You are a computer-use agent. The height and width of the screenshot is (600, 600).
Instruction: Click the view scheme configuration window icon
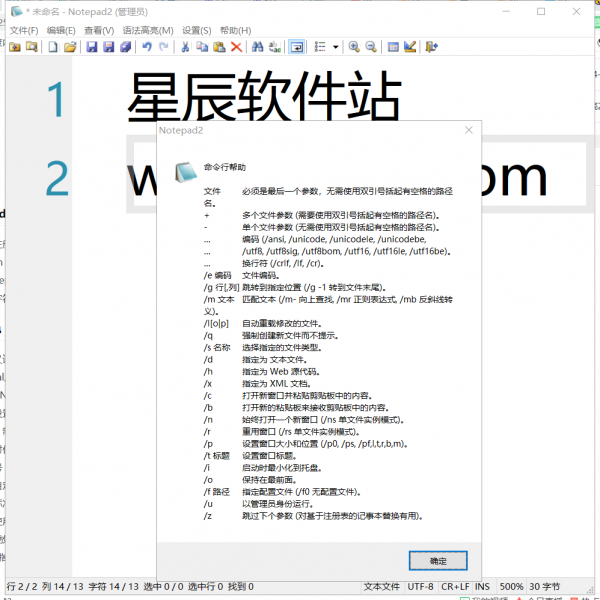393,47
